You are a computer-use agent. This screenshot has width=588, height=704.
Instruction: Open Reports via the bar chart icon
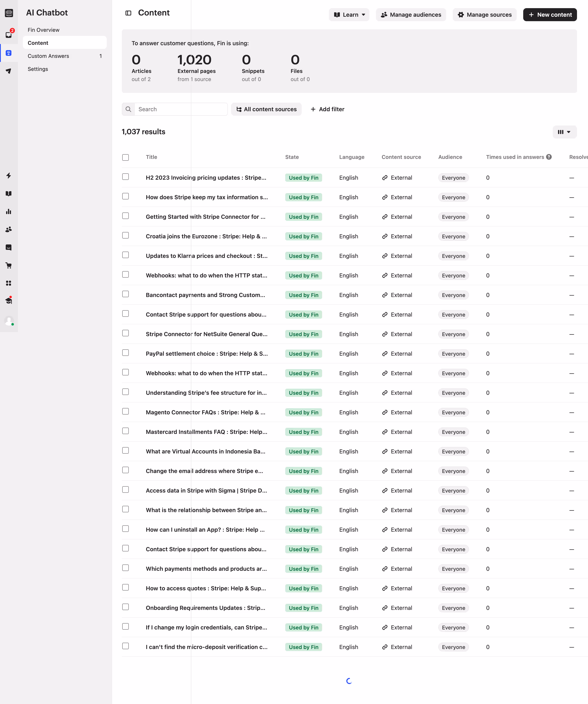[x=9, y=211]
